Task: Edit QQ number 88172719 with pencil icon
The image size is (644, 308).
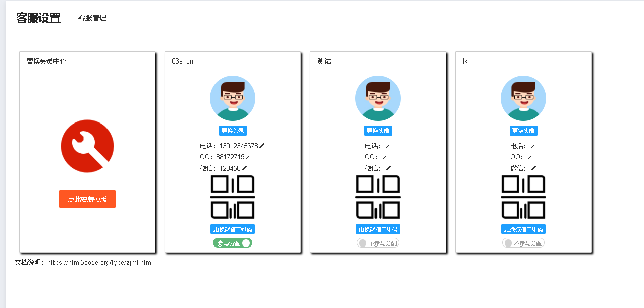Action: coord(248,157)
